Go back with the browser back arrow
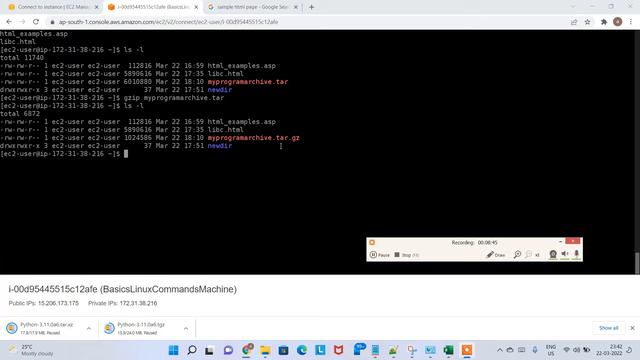 tap(9, 22)
